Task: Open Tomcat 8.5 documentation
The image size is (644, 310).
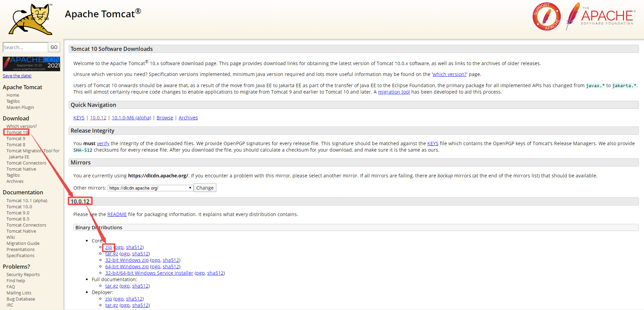Action: (x=18, y=219)
